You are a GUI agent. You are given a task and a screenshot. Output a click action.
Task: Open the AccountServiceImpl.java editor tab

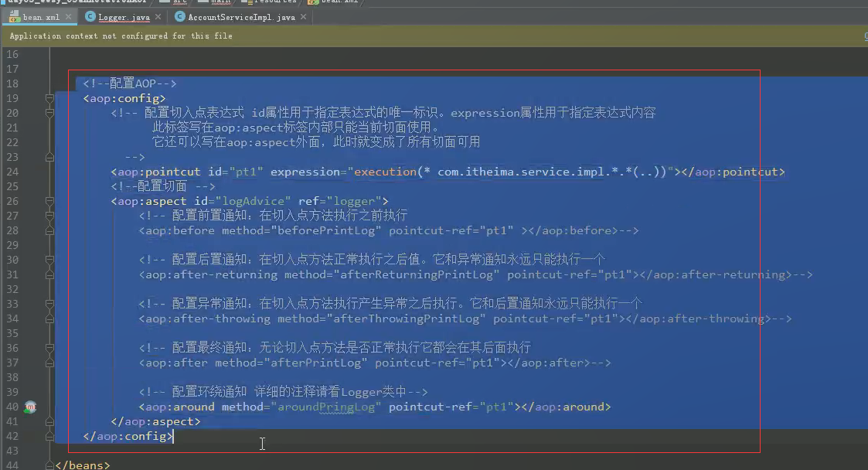pyautogui.click(x=241, y=17)
